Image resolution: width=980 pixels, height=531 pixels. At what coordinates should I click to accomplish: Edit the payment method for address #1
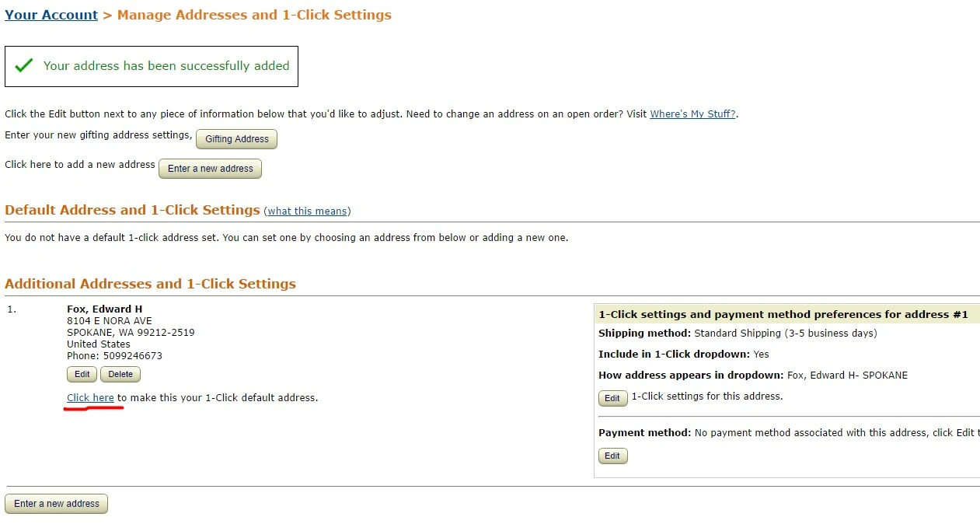point(612,456)
